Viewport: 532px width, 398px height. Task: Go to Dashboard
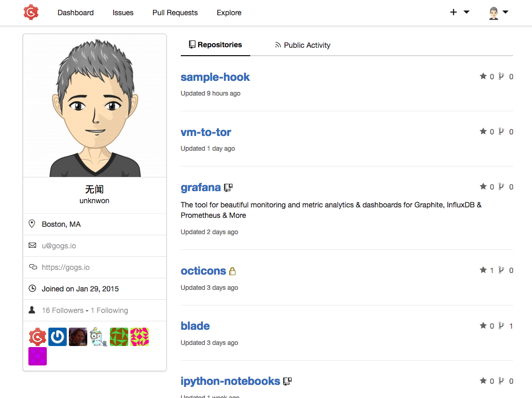[76, 13]
